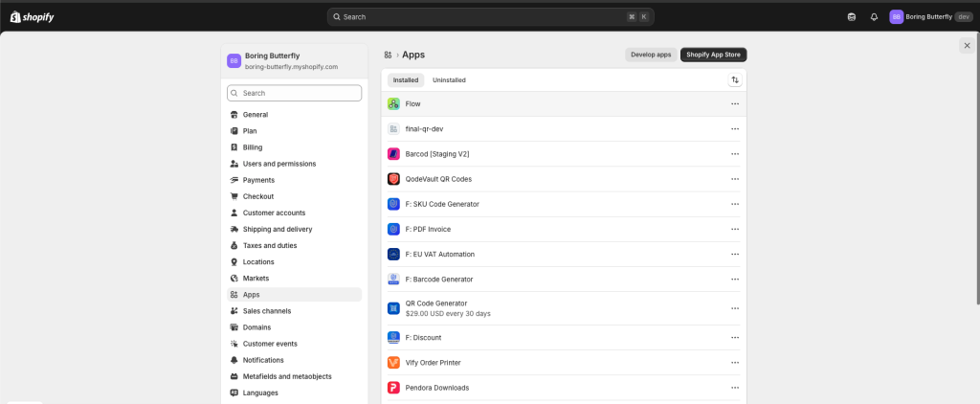Click the Pendora Downloads app icon

coord(393,388)
